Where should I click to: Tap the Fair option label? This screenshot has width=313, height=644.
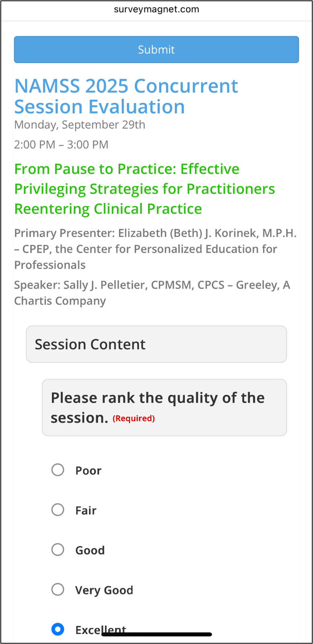point(86,510)
